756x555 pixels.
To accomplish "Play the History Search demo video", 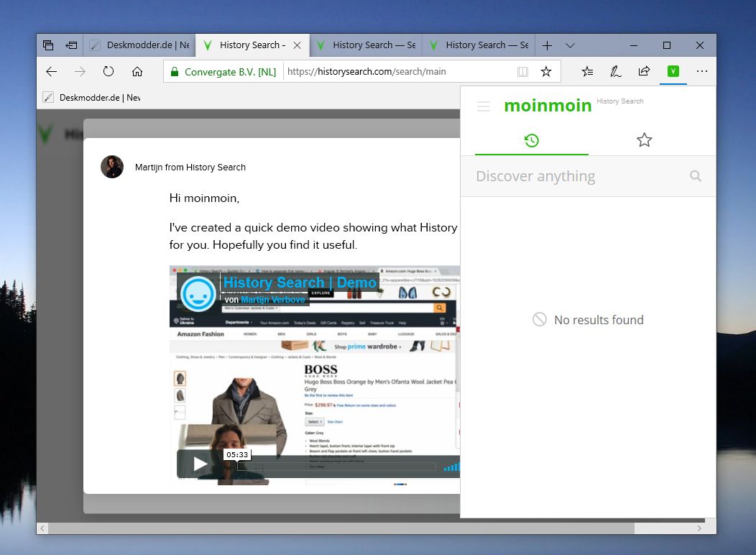I will click(200, 464).
